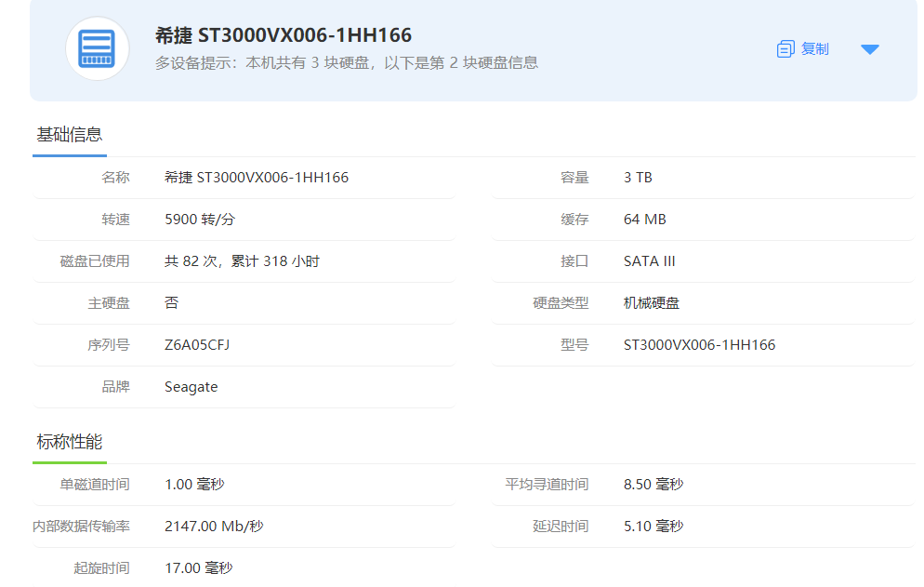Screen dimensions: 924x587
Task: Click the 单磁道时间 field label
Action: click(95, 485)
